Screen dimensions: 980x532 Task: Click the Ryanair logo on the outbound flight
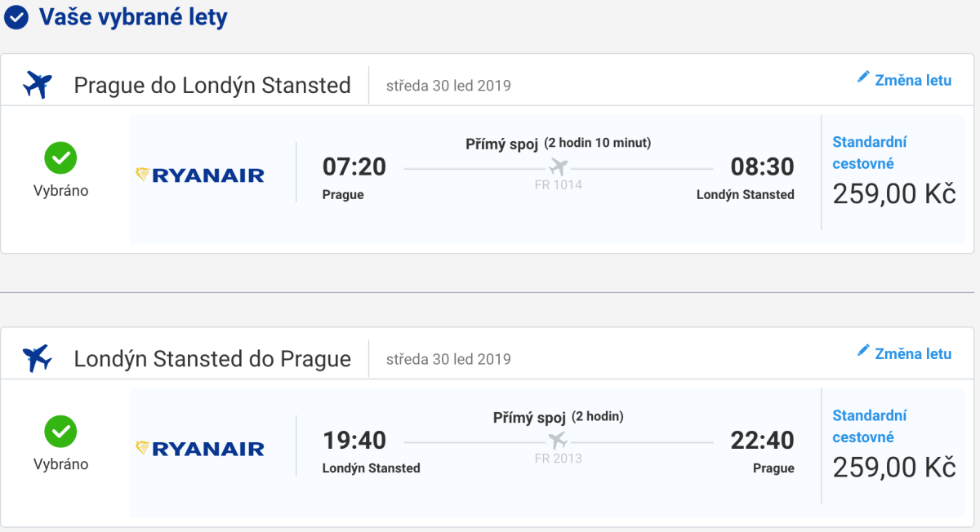click(x=200, y=175)
